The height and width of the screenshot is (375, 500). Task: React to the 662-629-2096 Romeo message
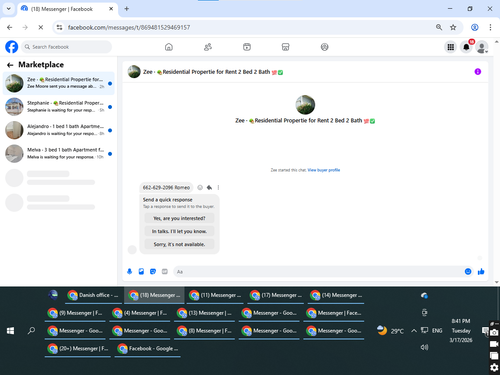pyautogui.click(x=200, y=188)
